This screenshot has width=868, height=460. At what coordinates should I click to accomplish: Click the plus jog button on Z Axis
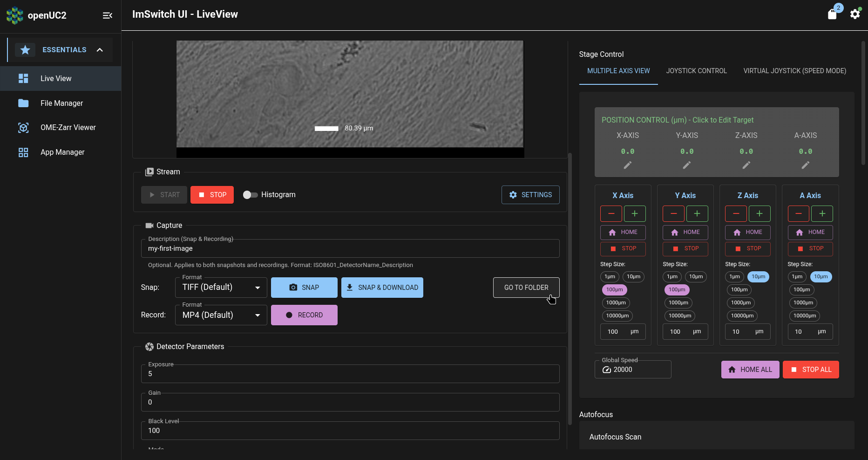coord(759,213)
